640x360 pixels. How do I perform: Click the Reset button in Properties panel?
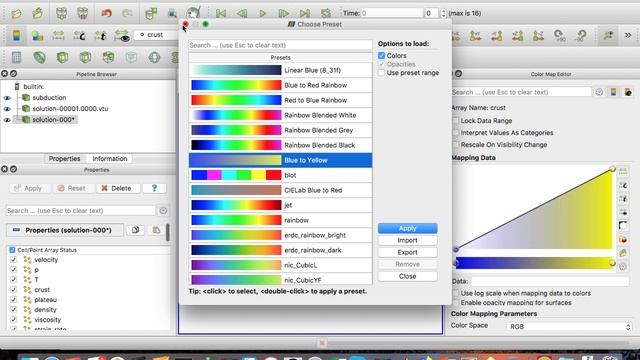coord(72,188)
